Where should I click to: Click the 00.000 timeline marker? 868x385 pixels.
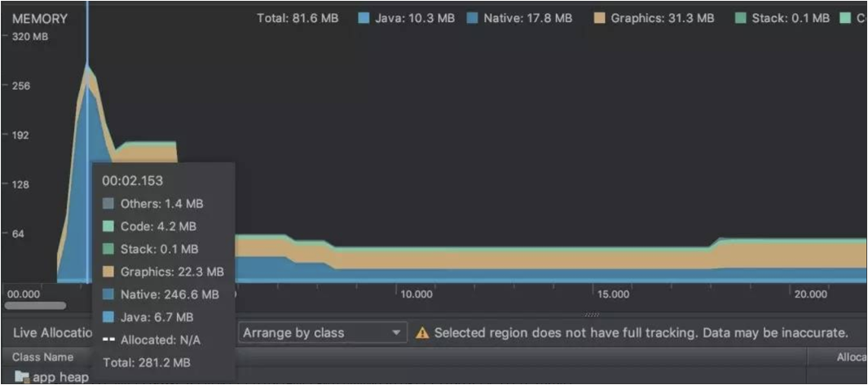pos(24,294)
